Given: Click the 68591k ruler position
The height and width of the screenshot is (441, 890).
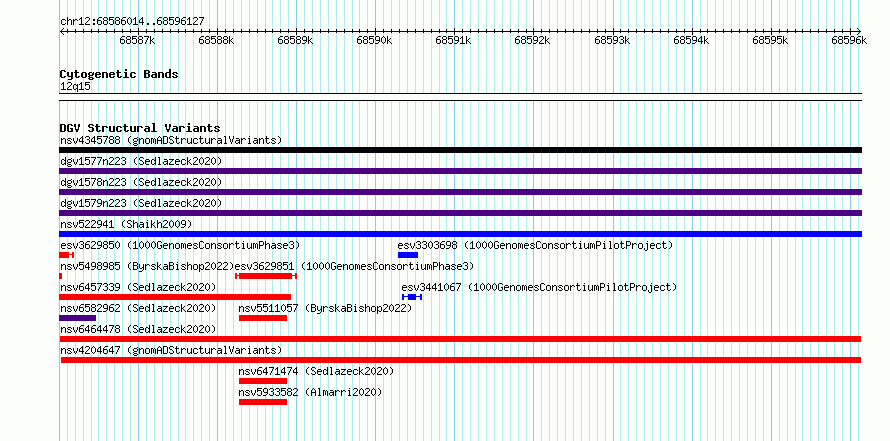Looking at the screenshot, I should [x=453, y=40].
